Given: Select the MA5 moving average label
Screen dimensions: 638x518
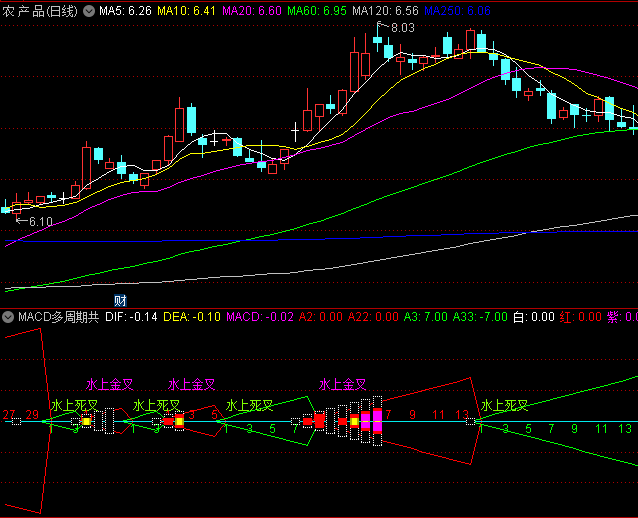Looking at the screenshot, I should tap(125, 10).
